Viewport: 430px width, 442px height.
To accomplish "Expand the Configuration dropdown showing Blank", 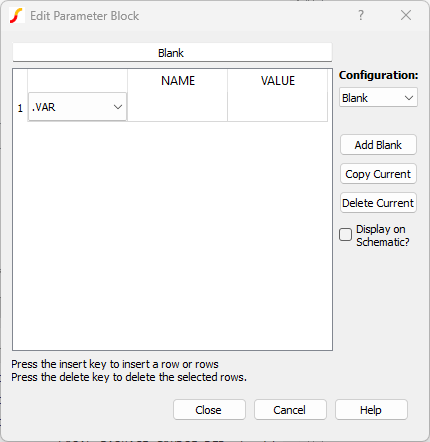I will (378, 98).
